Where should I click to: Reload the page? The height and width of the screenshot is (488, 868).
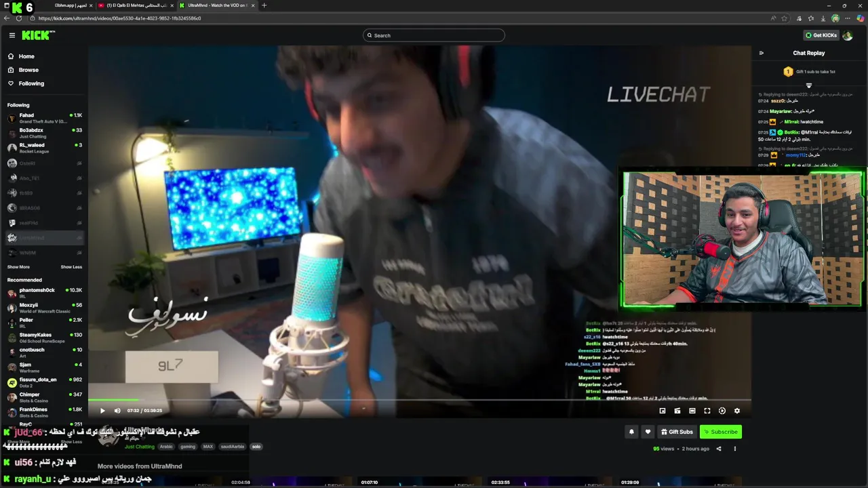19,18
